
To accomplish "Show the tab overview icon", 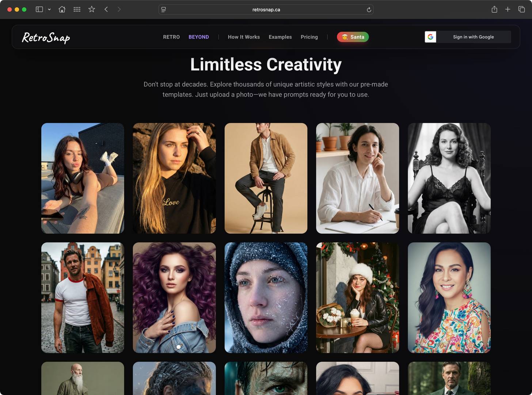I will (521, 10).
